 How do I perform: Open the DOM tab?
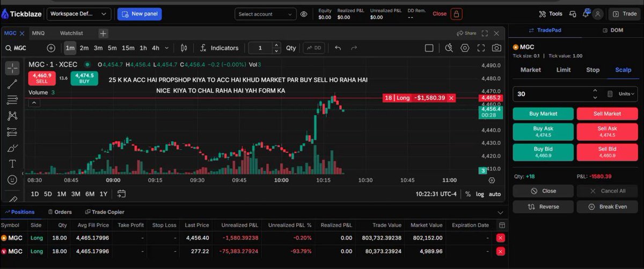pos(613,30)
